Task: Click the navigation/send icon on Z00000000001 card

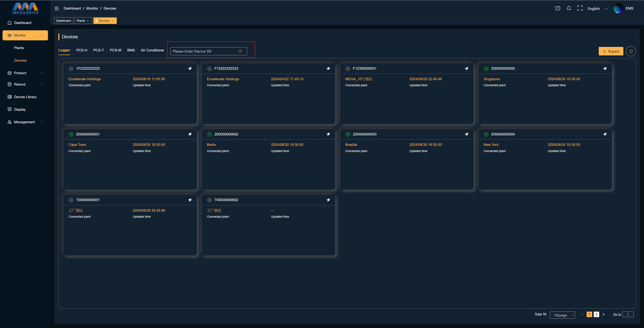Action: [190, 134]
